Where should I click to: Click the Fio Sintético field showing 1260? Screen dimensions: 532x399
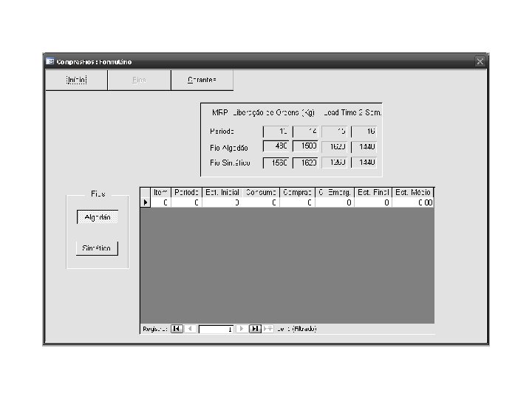click(x=335, y=163)
